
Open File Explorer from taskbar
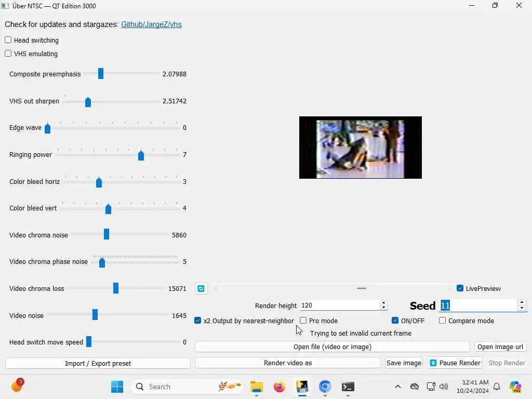pyautogui.click(x=257, y=387)
